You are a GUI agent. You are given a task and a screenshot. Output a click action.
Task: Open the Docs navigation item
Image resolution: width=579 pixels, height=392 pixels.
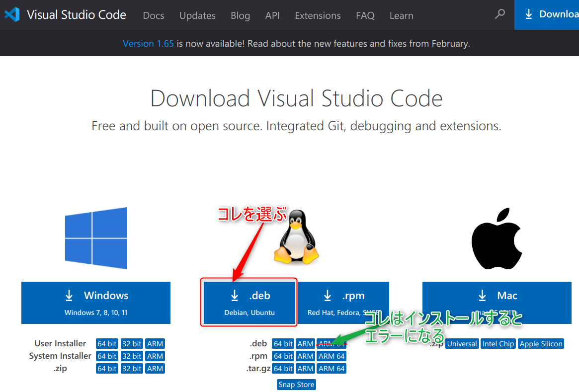point(154,15)
